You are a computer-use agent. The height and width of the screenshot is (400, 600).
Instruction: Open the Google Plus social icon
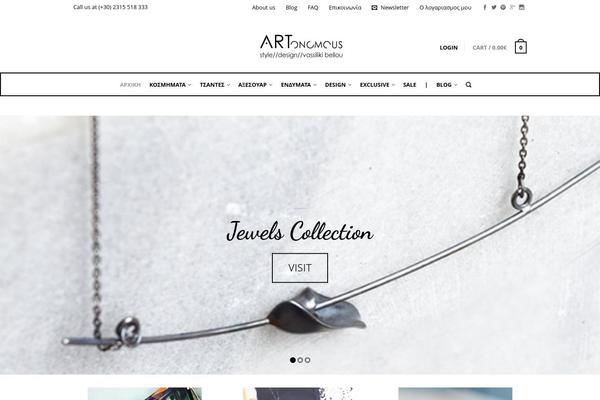(x=512, y=7)
